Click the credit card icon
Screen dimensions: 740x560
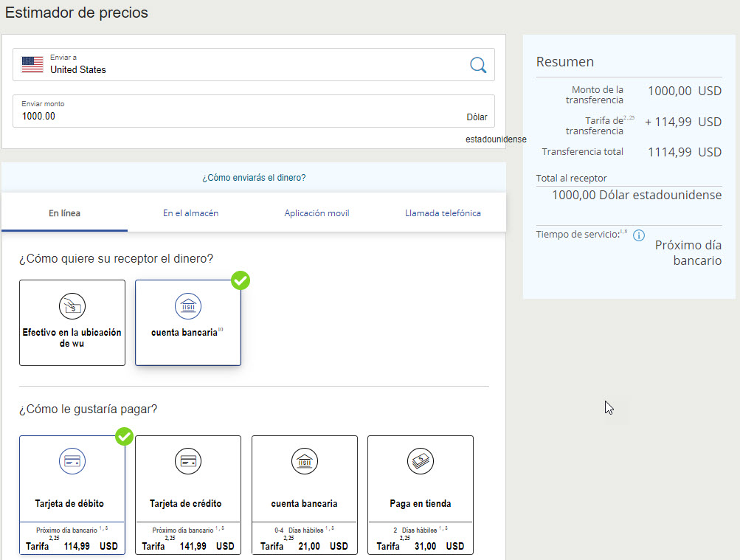point(188,461)
